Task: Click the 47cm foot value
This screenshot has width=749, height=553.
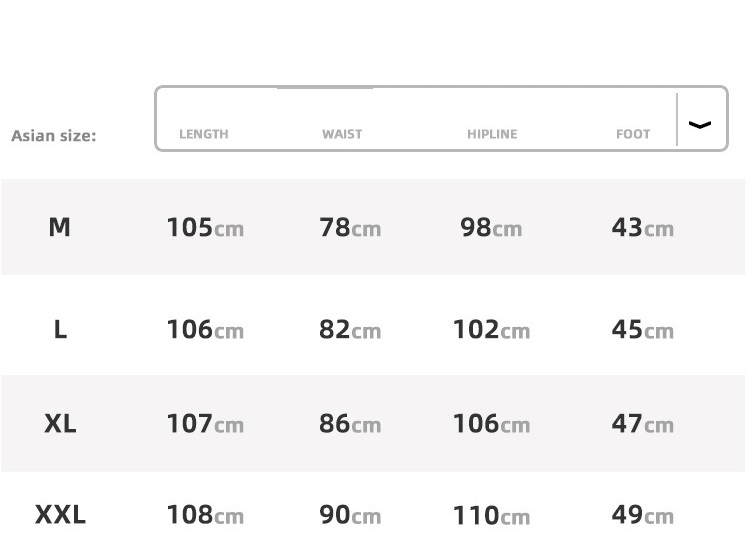Action: coord(642,424)
